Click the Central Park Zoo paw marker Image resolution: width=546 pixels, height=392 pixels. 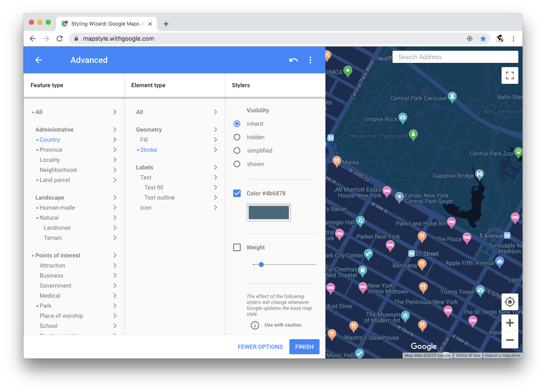519,152
